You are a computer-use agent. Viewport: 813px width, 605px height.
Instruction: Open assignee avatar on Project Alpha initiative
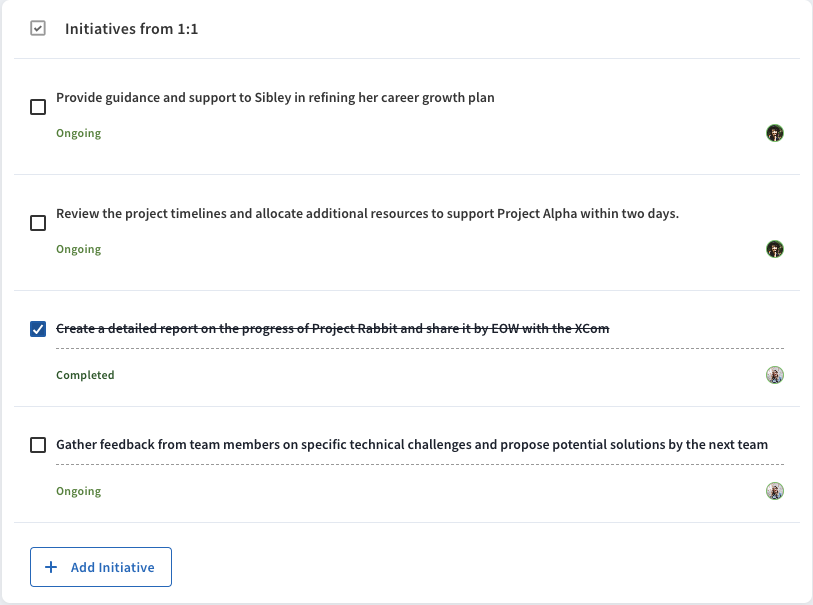click(775, 249)
